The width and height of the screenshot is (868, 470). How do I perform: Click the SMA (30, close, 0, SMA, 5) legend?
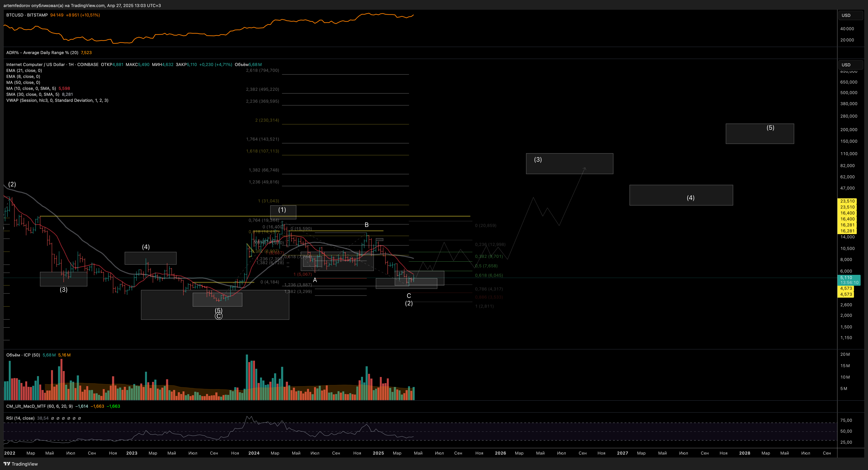[x=33, y=94]
